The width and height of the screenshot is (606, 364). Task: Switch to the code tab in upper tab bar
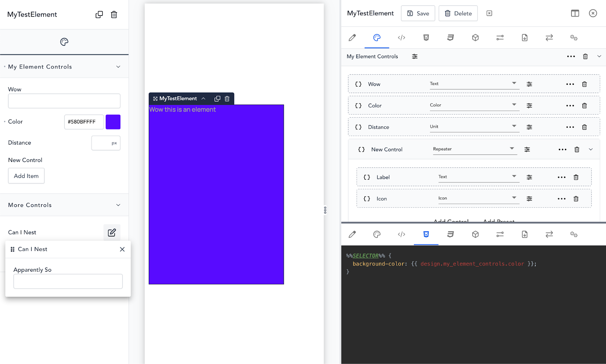(x=401, y=37)
